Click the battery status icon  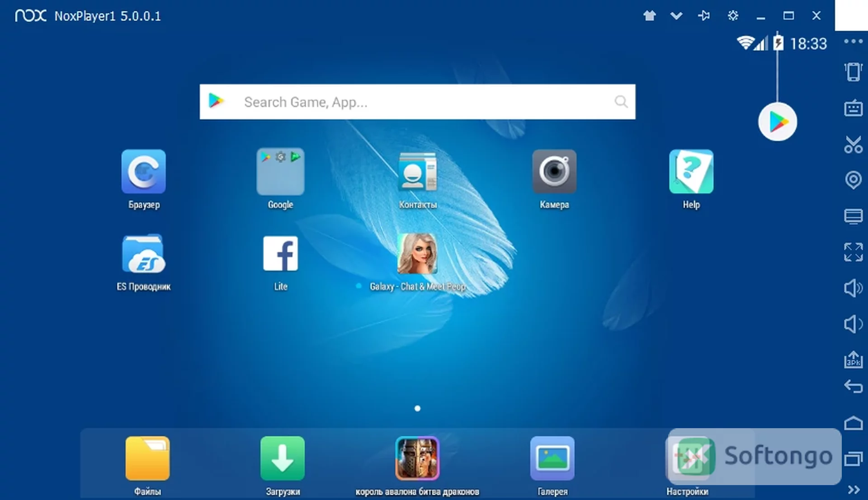pyautogui.click(x=778, y=43)
